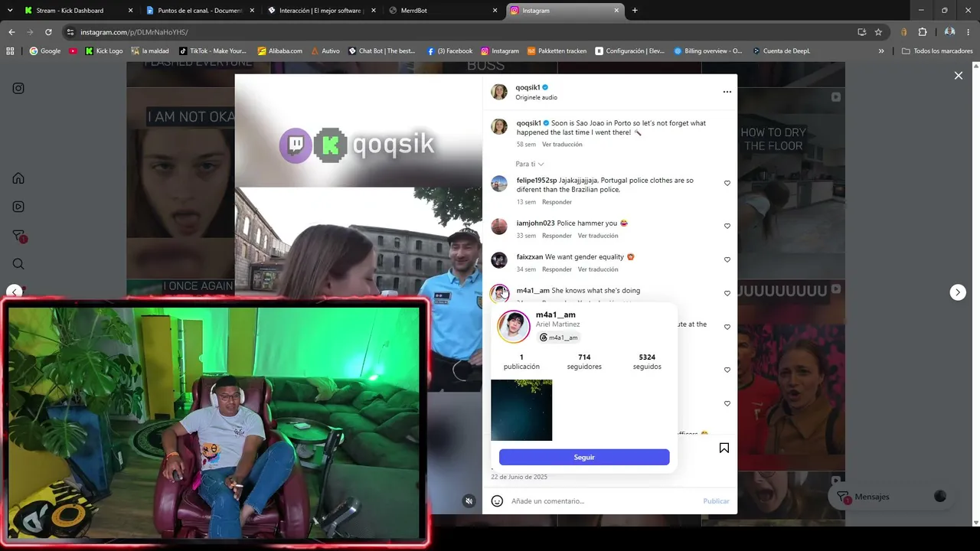Open the 'Kick Logo' bookmark
The image size is (980, 551).
(103, 51)
